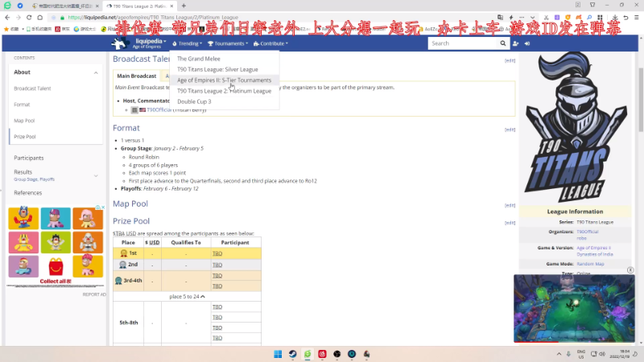Jump to Broadcast Talent in contents
The image size is (644, 362).
[32, 88]
